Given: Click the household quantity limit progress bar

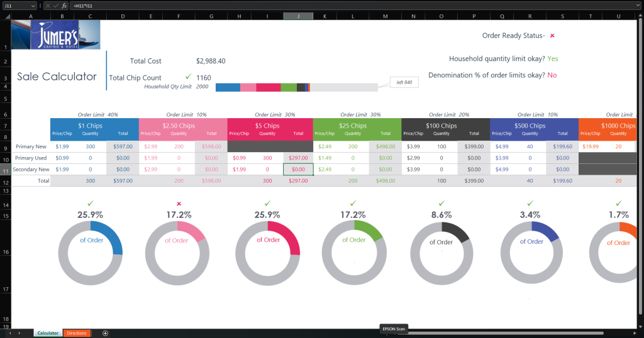Looking at the screenshot, I should click(x=296, y=87).
